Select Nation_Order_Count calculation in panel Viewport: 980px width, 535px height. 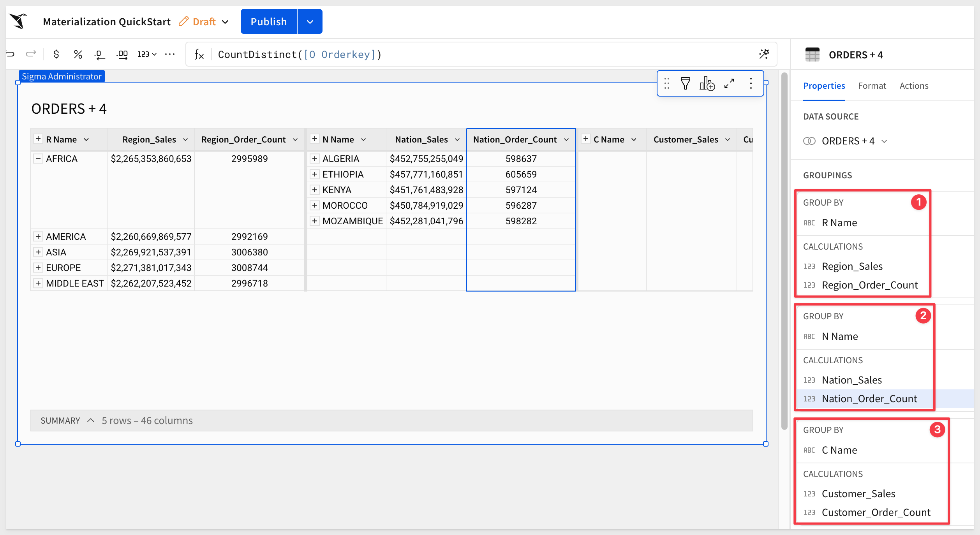(x=869, y=399)
